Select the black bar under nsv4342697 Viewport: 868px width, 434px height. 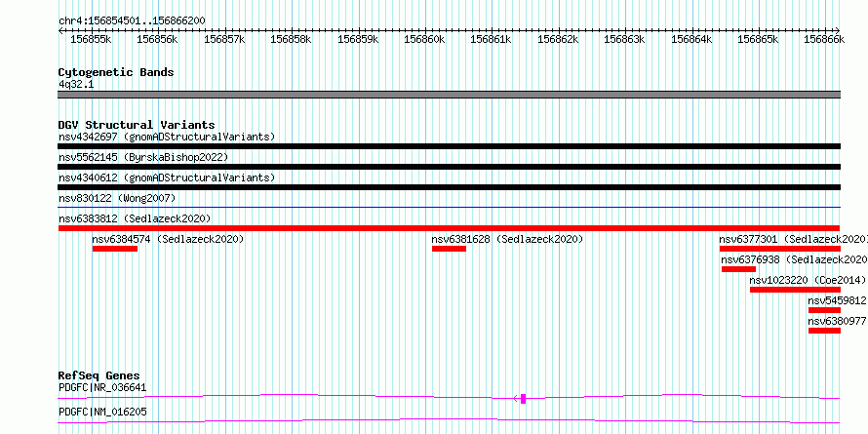449,146
